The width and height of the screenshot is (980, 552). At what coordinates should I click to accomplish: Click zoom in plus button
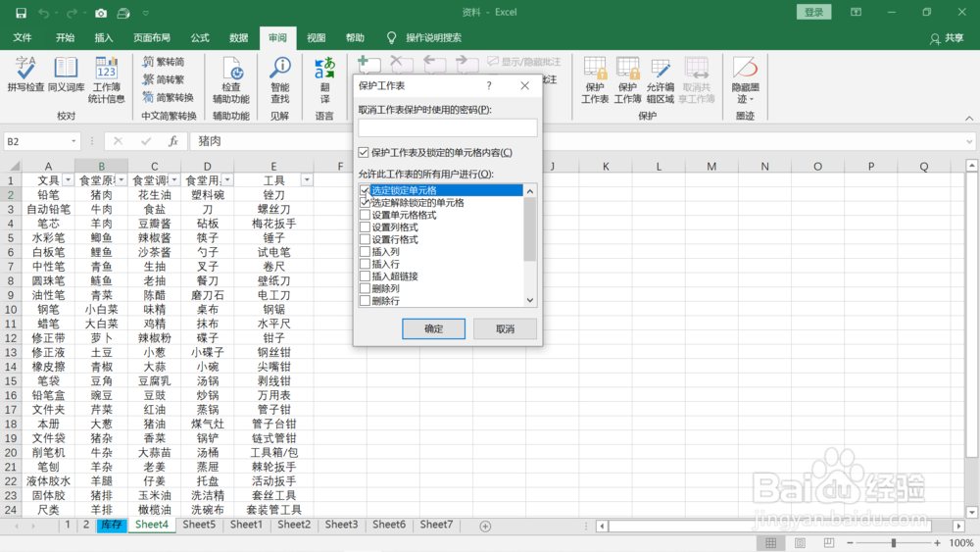pyautogui.click(x=937, y=543)
